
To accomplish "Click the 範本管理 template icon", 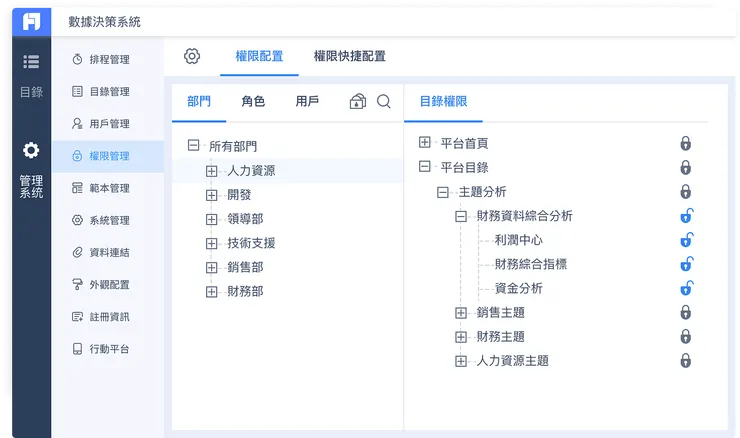I will click(x=77, y=188).
